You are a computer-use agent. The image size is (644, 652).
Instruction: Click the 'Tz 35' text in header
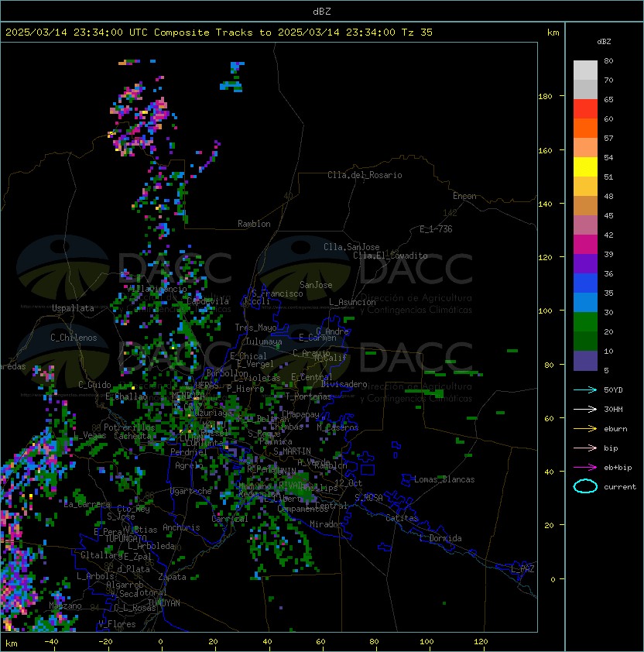tap(417, 33)
